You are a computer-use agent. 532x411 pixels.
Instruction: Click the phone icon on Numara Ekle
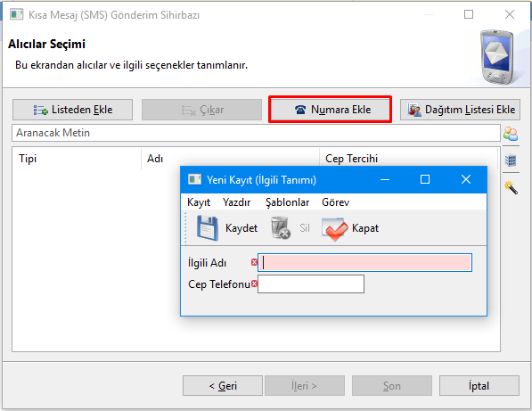tap(300, 110)
